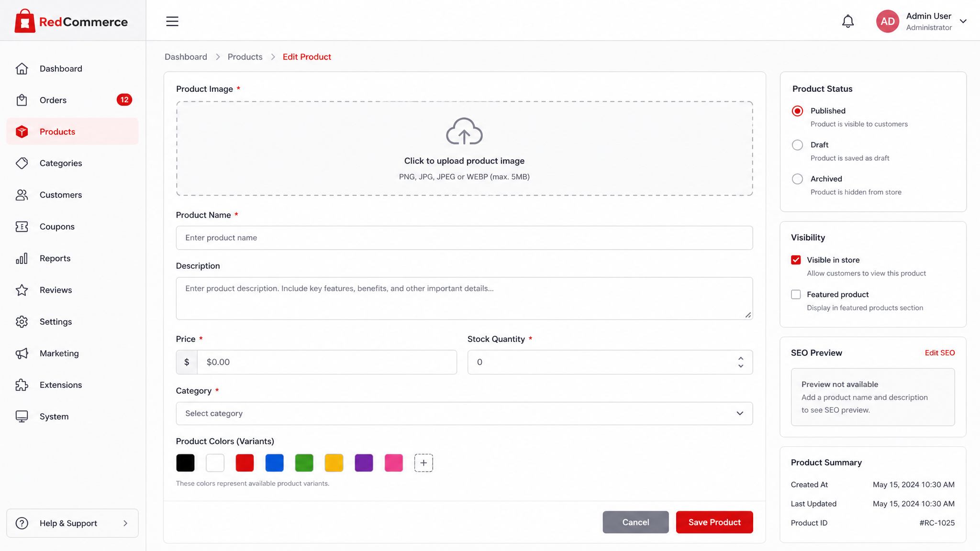Click the RedCommerce shopping bag logo
This screenshot has width=980, height=551.
click(25, 21)
